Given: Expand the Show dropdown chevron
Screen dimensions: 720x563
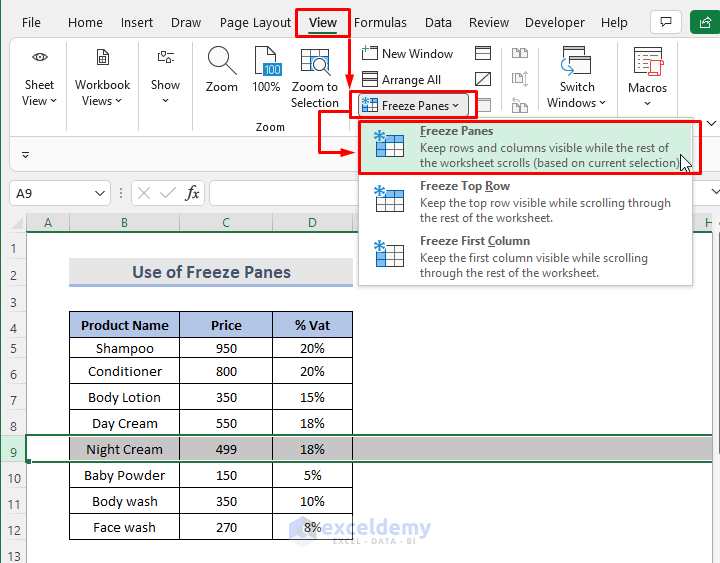Looking at the screenshot, I should click(x=165, y=101).
